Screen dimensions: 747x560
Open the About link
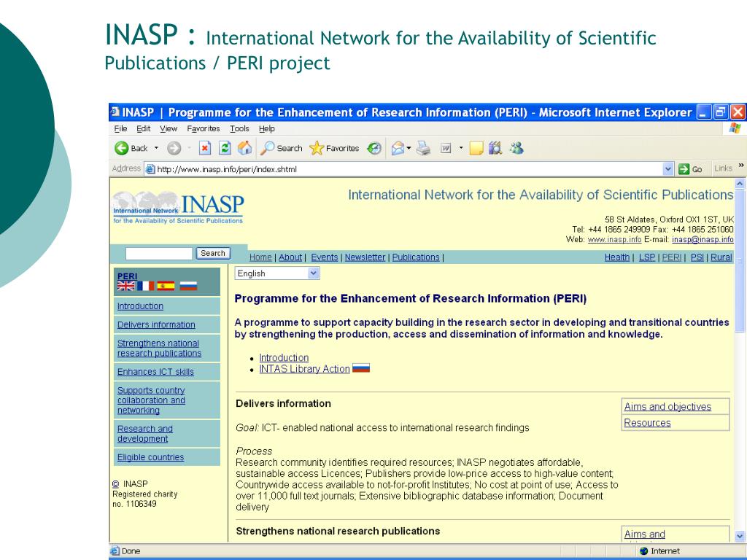[290, 257]
